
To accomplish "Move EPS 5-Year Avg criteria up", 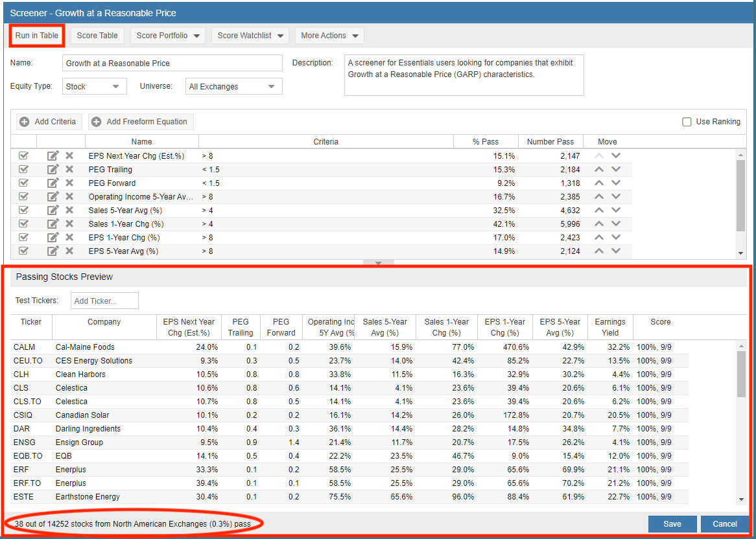I will pos(599,251).
